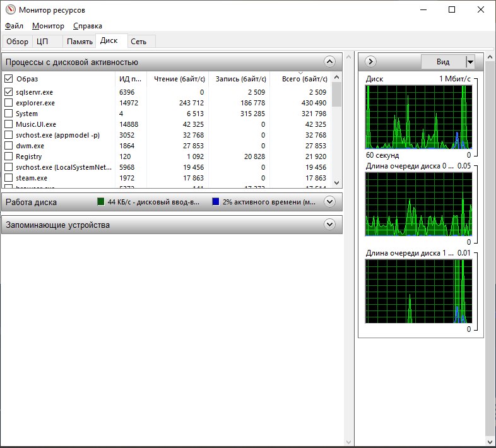Click graphs pane scrollbar down arrow
Screen dimensions: 496x448
point(490,441)
